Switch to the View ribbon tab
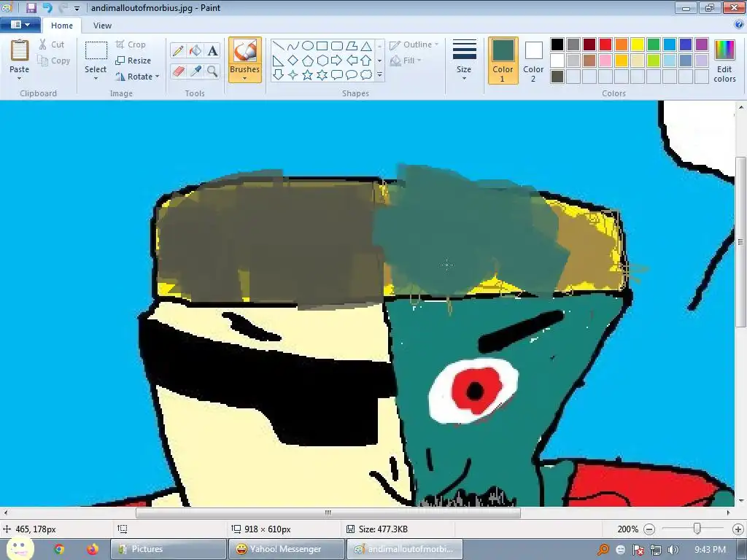Screen dimensions: 747x560 coord(102,26)
